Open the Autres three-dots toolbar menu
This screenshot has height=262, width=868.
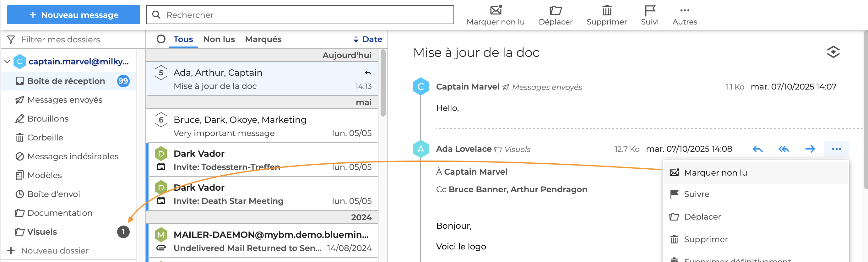pyautogui.click(x=684, y=10)
